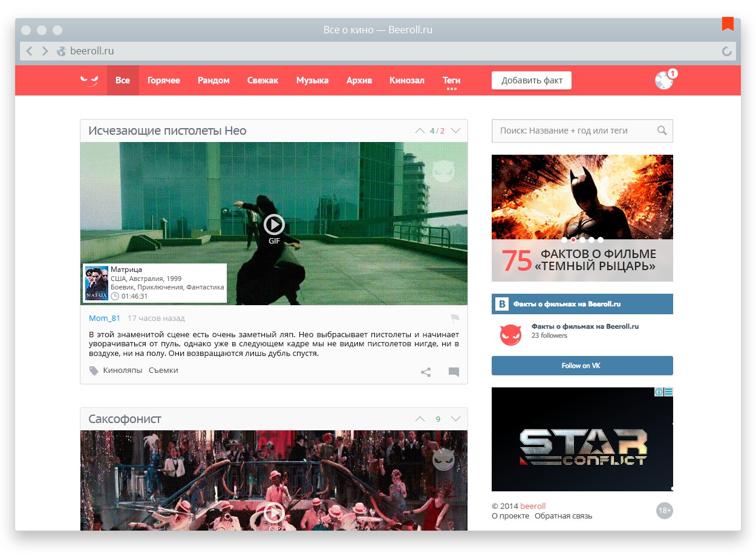This screenshot has height=556, width=756.
Task: Select the third slider dot on banner
Action: (x=582, y=240)
